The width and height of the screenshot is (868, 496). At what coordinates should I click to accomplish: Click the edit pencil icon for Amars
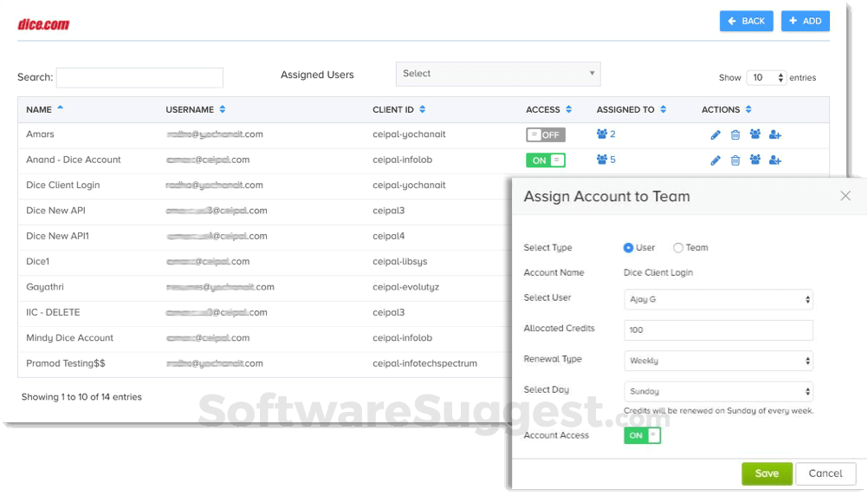pos(716,135)
